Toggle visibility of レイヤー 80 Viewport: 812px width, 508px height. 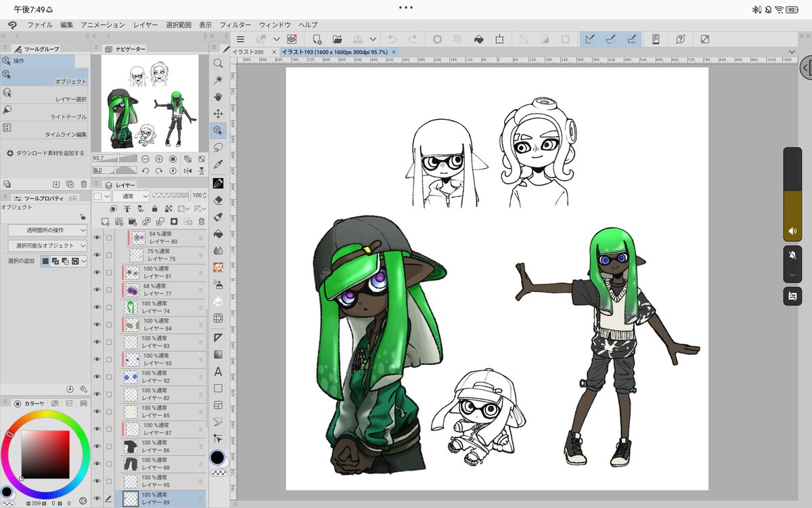click(x=97, y=238)
